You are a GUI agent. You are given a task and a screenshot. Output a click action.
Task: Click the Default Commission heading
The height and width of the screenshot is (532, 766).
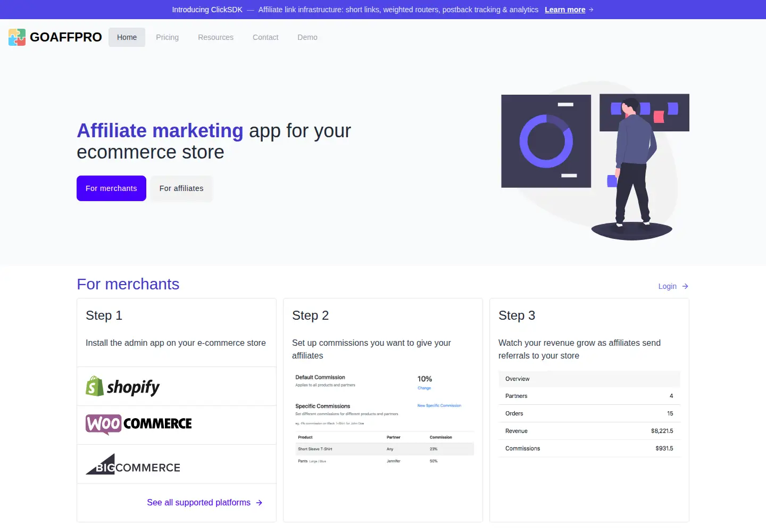[320, 377]
